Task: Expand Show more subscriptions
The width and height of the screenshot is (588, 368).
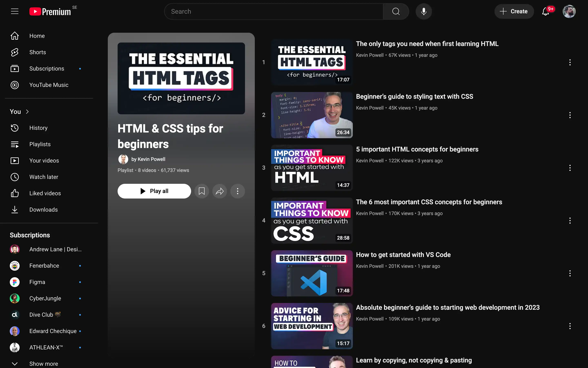Action: [x=49, y=364]
